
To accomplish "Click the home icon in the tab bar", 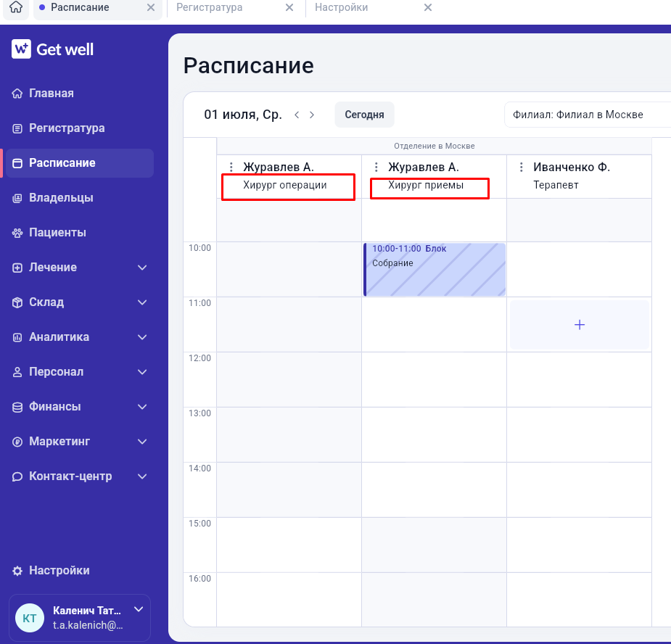I will [16, 7].
